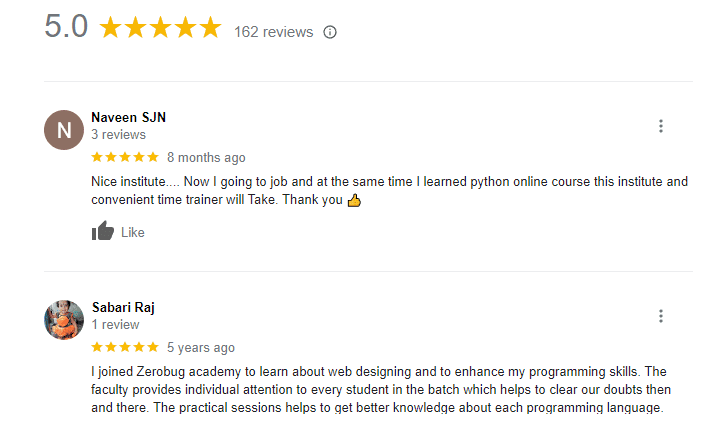Click the 162 reviews count
The width and height of the screenshot is (712, 433).
273,32
